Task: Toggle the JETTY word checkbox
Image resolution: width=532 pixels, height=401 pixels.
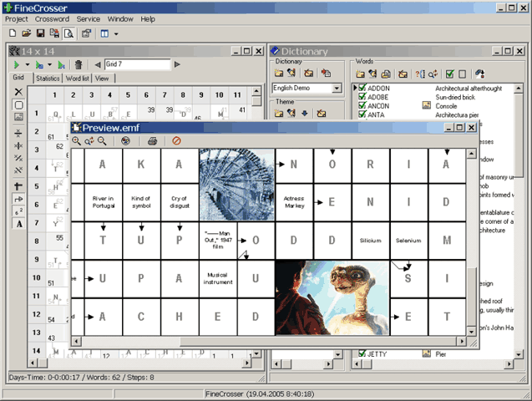Action: (362, 354)
